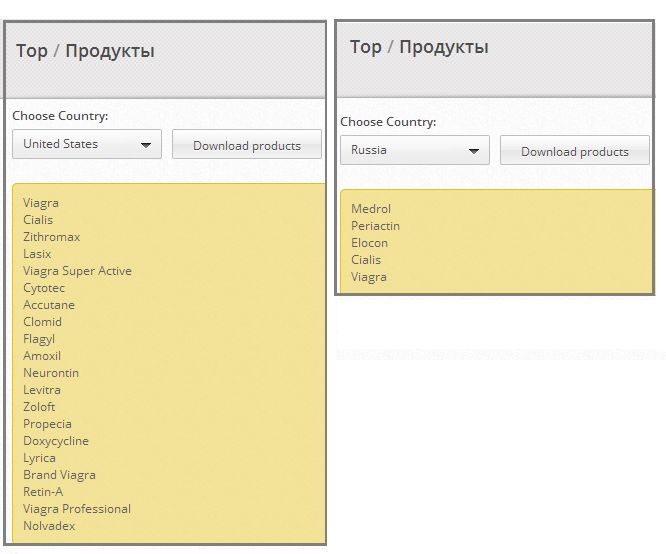Image resolution: width=666 pixels, height=554 pixels.
Task: Click Продукты heading in United States panel
Action: tap(110, 51)
